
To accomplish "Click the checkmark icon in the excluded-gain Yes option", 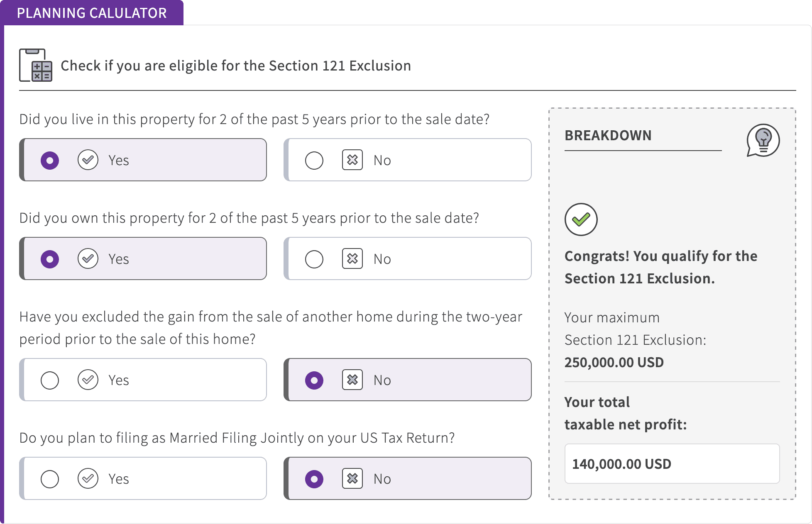I will tap(88, 380).
